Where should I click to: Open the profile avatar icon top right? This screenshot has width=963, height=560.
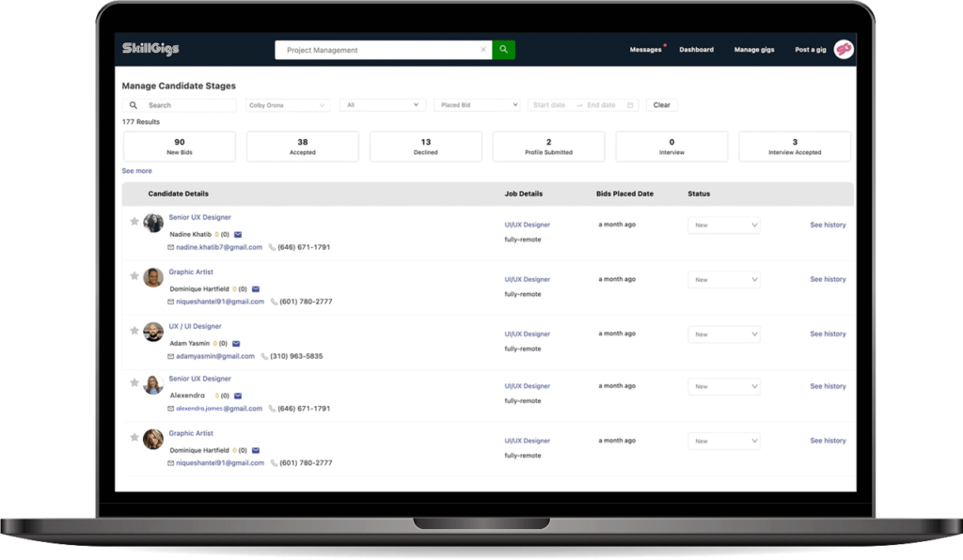point(844,49)
